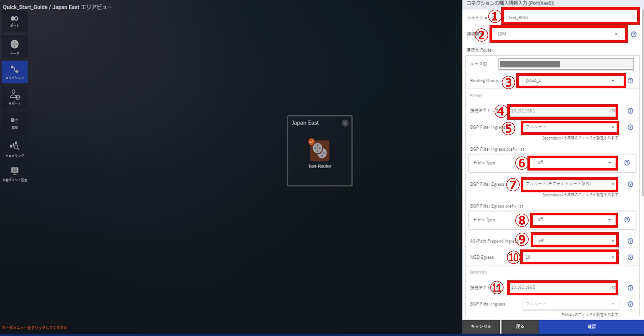The image size is (644, 336).
Task: Open the 履歴 (History) sidebar icon
Action: pyautogui.click(x=15, y=123)
